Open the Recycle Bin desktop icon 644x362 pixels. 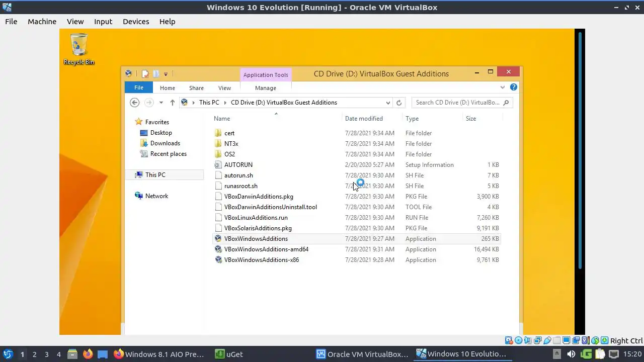79,49
